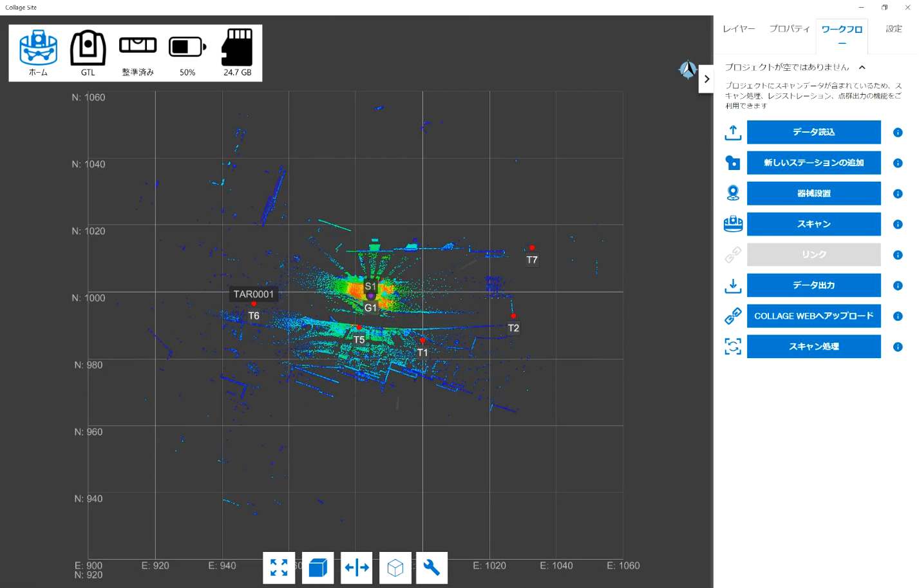The image size is (919, 588).
Task: Open info for 器械設置
Action: click(x=898, y=194)
